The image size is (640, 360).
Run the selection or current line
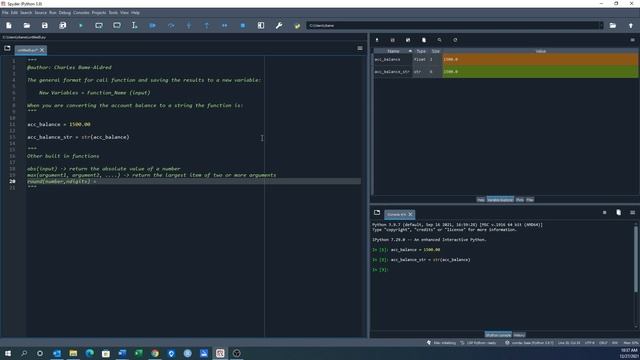coord(134,25)
